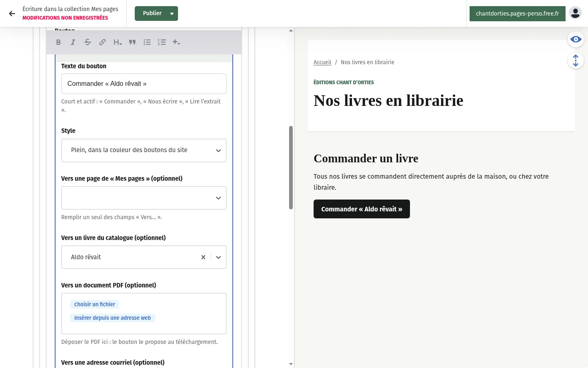Click the scrollbar up arrow
588x368 pixels.
tap(291, 30)
